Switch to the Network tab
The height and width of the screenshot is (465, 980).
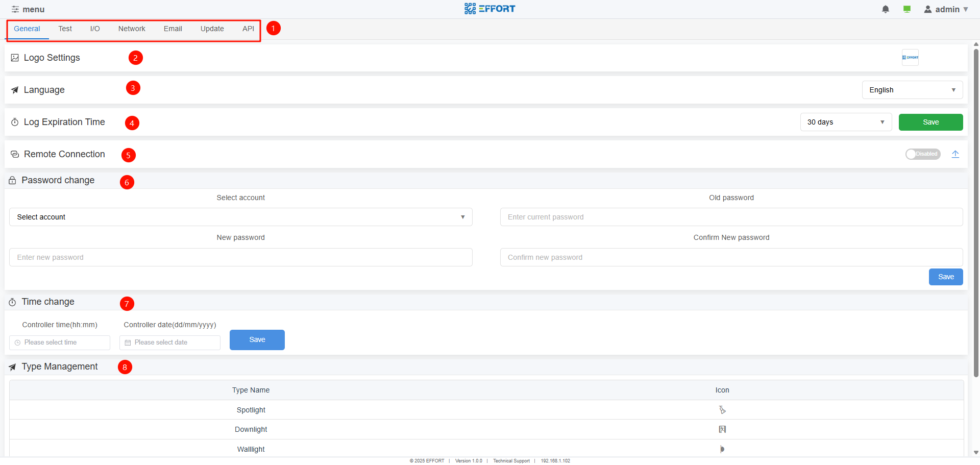pyautogui.click(x=132, y=29)
